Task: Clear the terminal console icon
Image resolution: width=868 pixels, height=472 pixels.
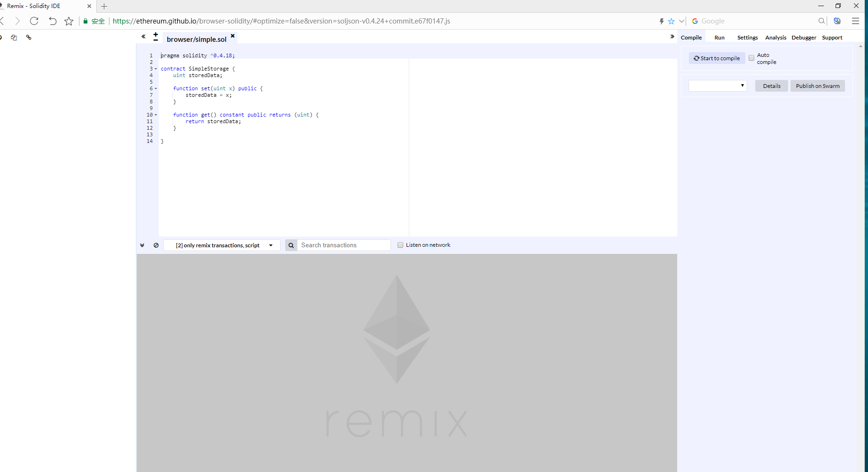Action: [156, 245]
